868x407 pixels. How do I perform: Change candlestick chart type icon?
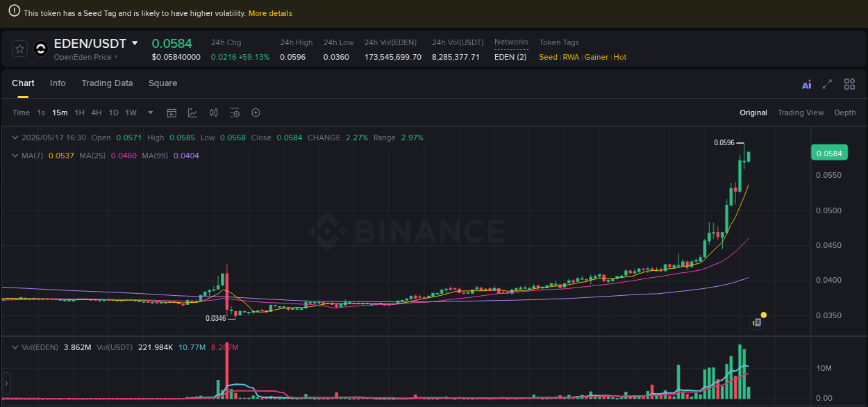click(214, 113)
